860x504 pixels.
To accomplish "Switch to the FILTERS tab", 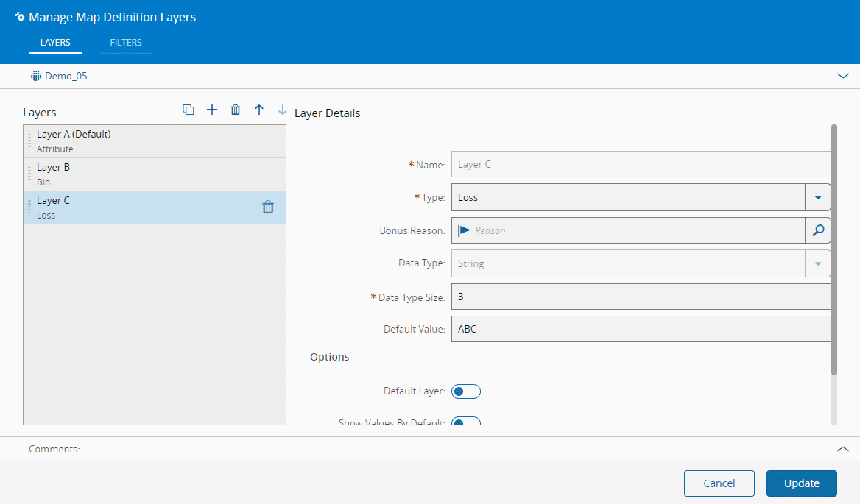I will (x=126, y=43).
